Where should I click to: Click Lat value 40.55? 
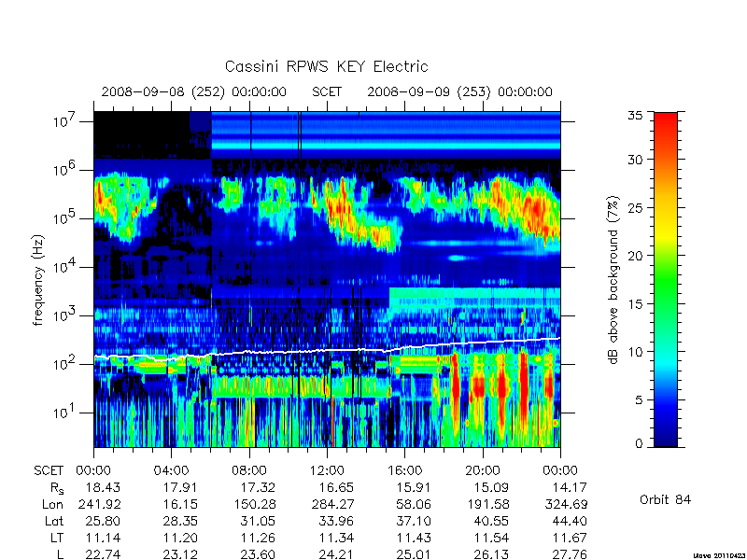(x=492, y=522)
